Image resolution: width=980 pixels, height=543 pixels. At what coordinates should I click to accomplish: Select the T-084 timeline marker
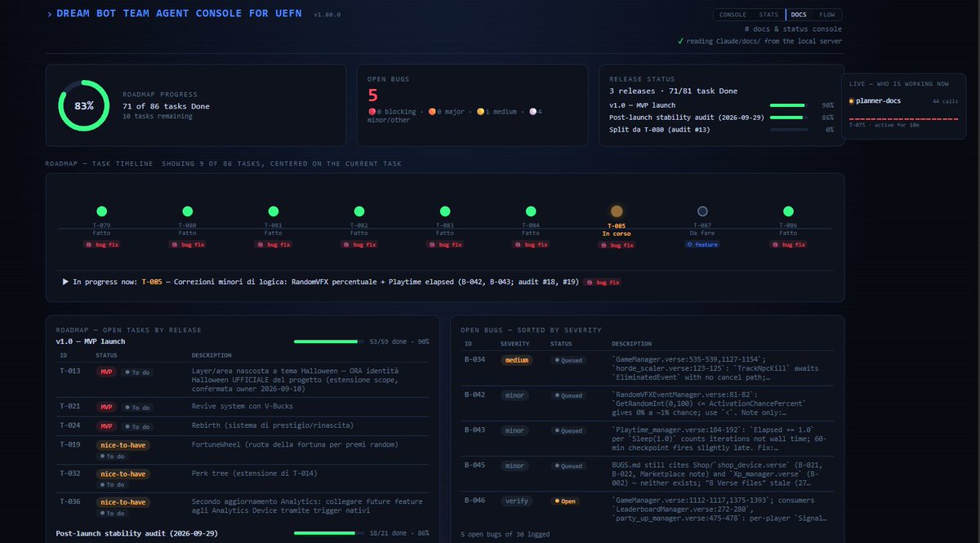tap(531, 211)
